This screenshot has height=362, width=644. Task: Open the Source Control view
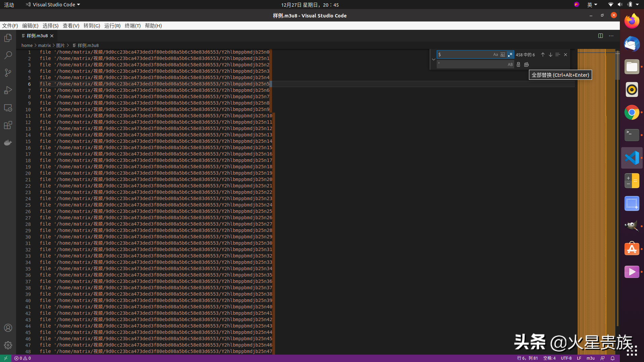click(x=8, y=73)
